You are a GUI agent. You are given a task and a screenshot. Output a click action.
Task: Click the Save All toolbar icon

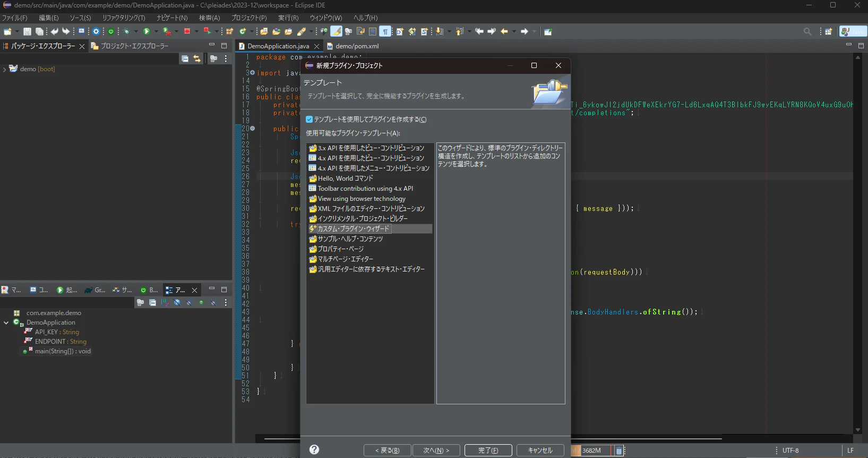tap(39, 32)
